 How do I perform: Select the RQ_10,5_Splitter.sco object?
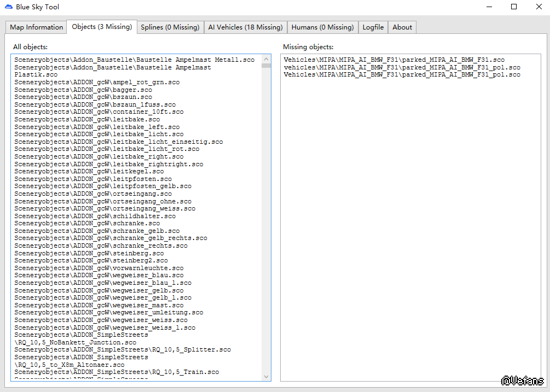pos(122,350)
